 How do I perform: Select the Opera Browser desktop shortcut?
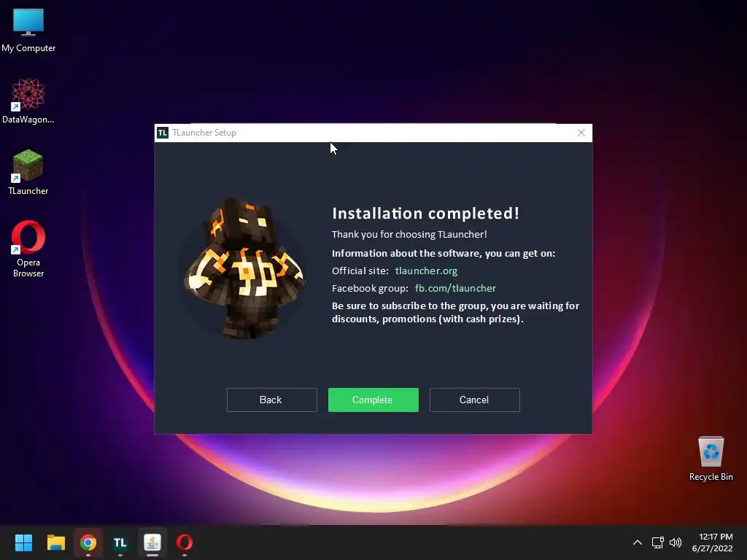click(x=28, y=249)
